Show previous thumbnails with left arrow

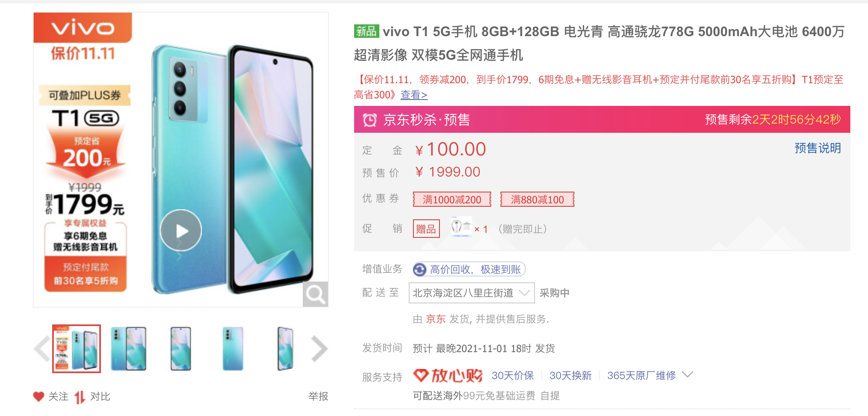click(42, 348)
